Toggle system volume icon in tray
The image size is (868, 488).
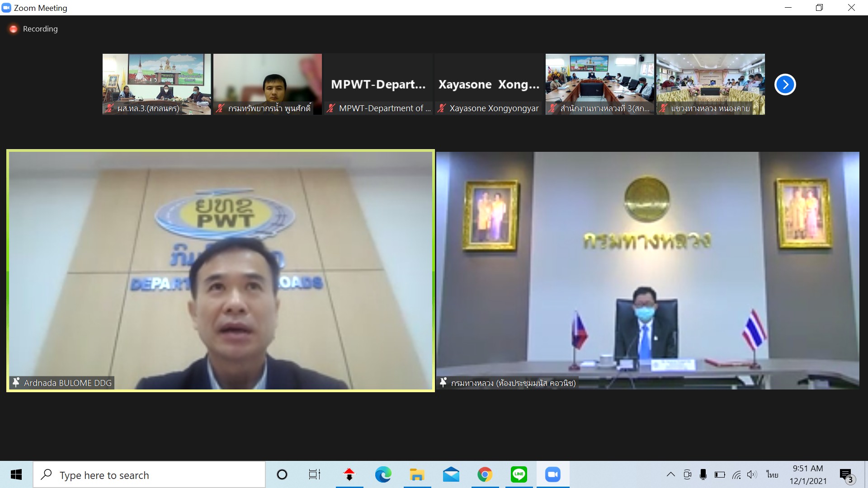751,474
